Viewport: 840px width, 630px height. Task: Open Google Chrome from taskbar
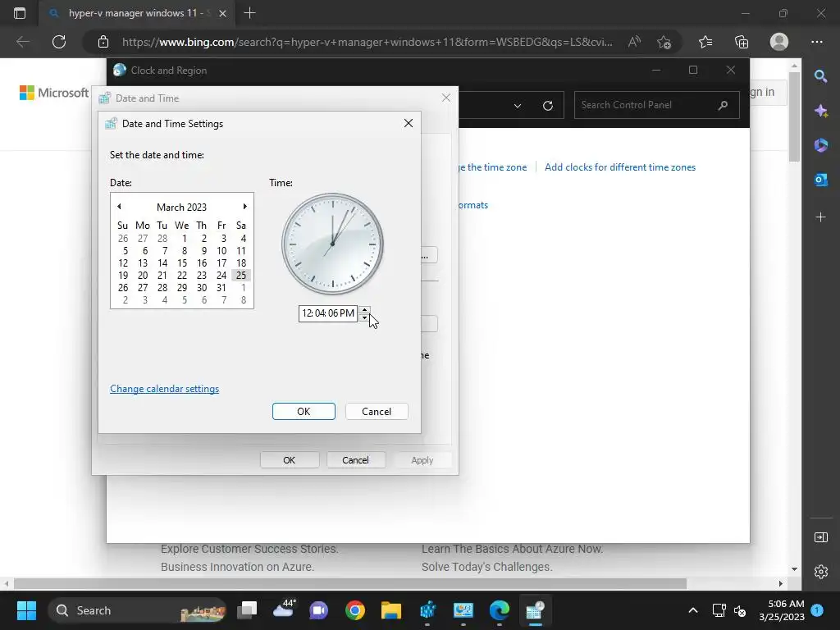coord(354,610)
